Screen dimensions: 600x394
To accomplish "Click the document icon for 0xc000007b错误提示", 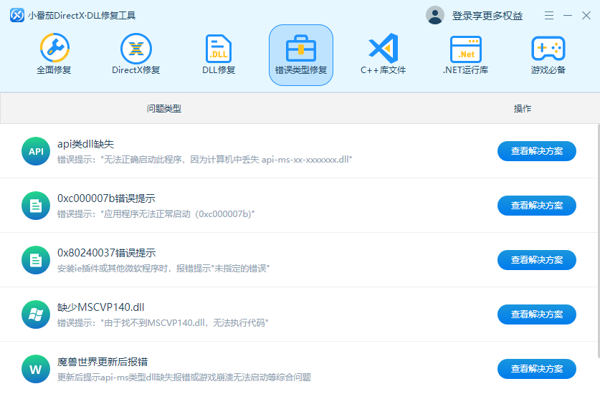I will pos(36,205).
